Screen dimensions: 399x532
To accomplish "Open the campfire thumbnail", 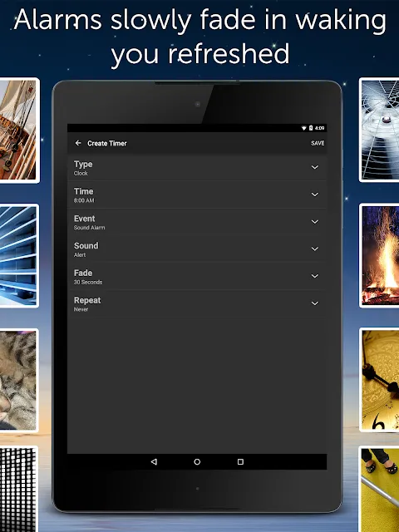I will (x=381, y=255).
